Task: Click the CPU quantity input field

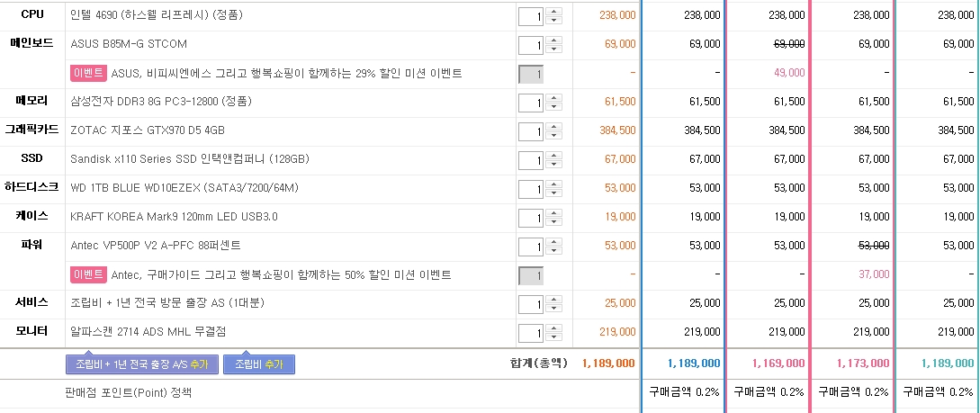Action: click(x=531, y=16)
